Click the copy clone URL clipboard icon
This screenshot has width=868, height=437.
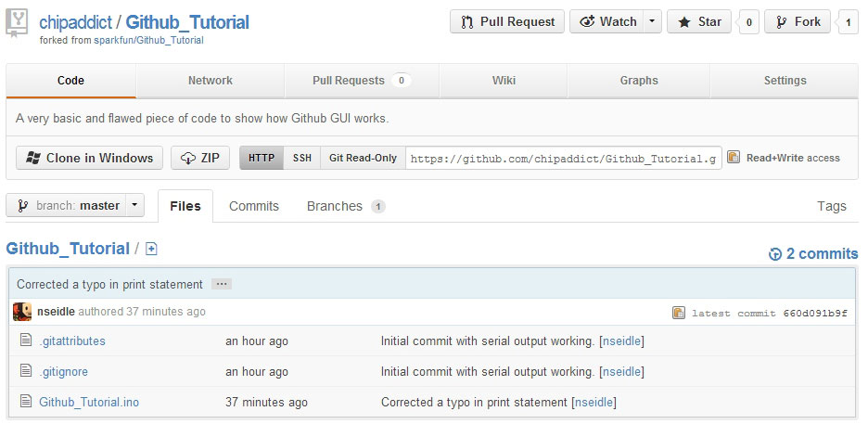pyautogui.click(x=734, y=158)
